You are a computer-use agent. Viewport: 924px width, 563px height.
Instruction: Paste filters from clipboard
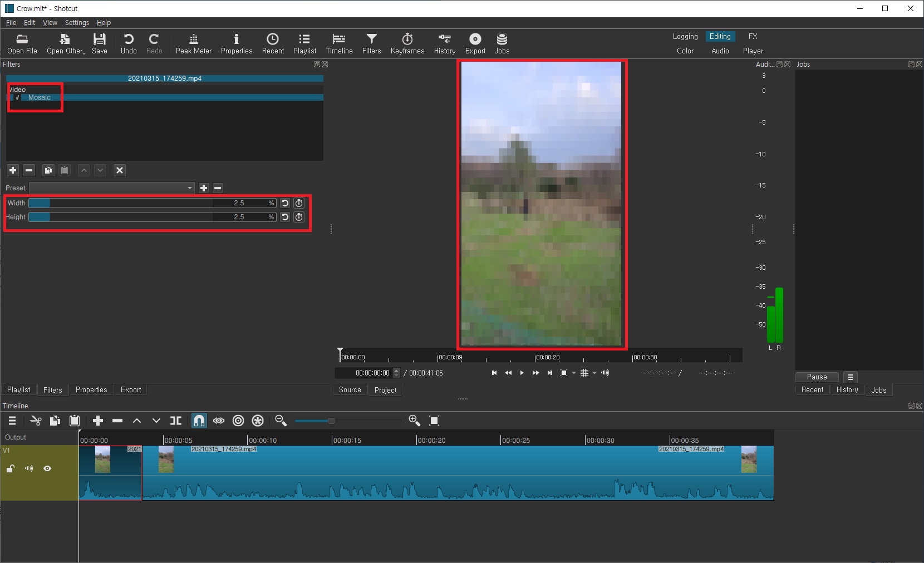point(65,170)
